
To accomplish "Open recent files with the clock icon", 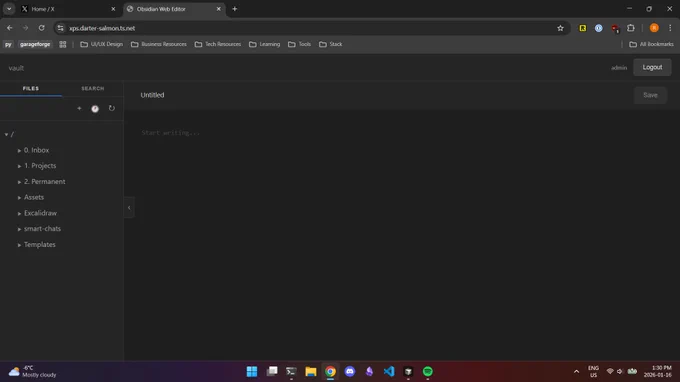I will (95, 109).
